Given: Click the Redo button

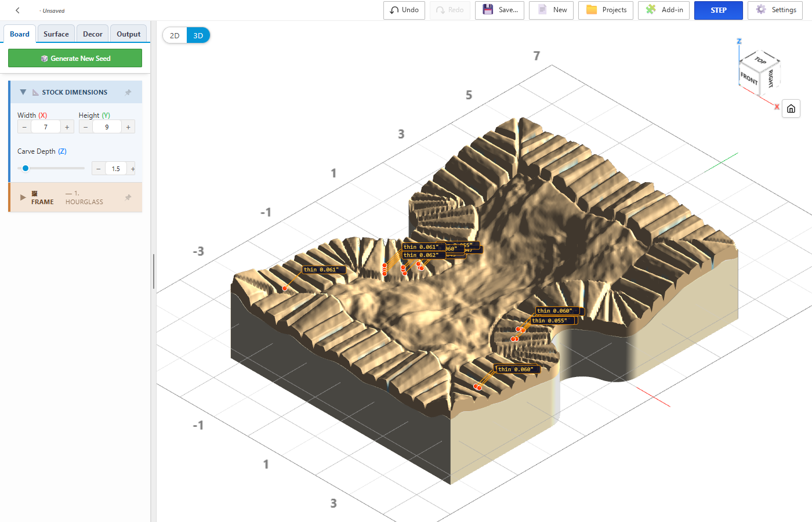Looking at the screenshot, I should (450, 10).
